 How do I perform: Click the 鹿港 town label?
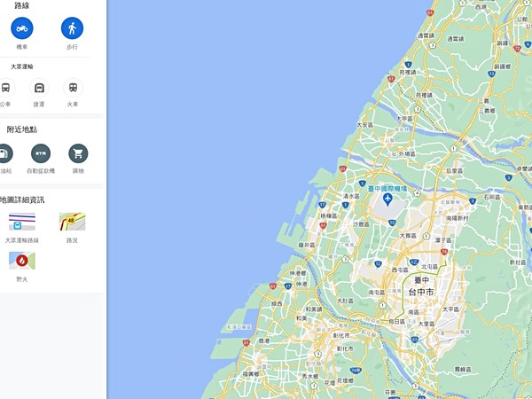point(264,340)
